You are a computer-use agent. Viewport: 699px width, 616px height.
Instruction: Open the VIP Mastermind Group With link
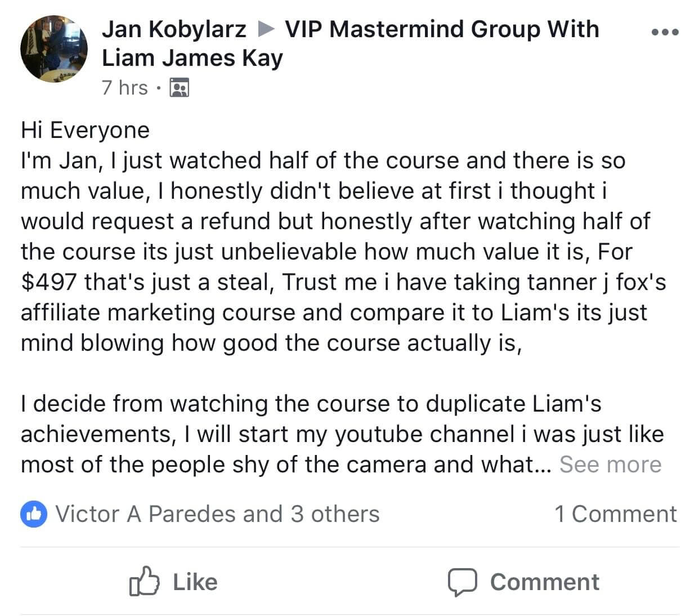(442, 29)
